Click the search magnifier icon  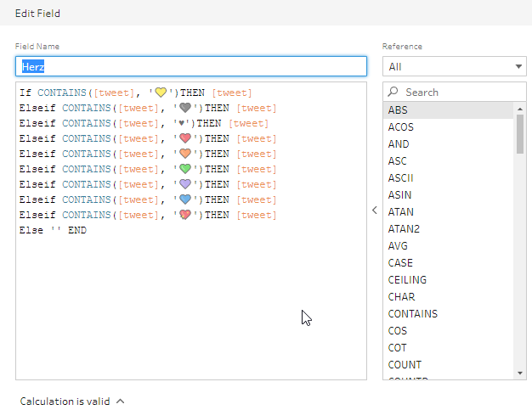pos(393,92)
